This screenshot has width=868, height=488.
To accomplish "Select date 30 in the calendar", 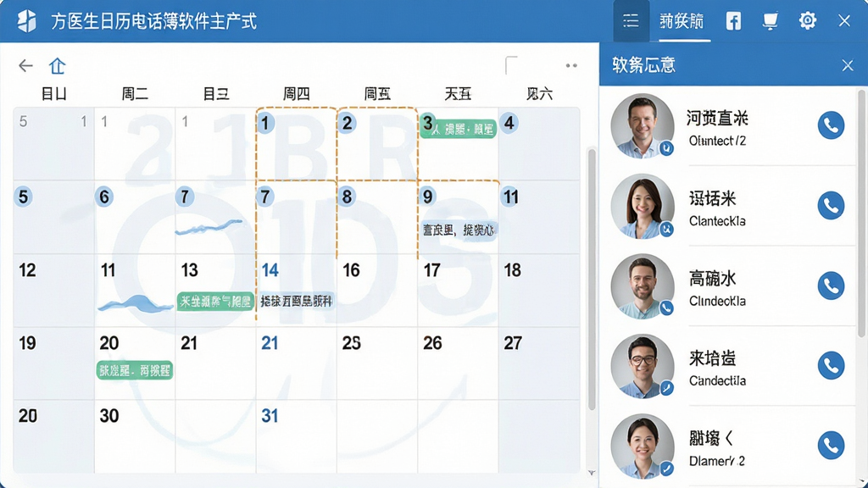I will pyautogui.click(x=109, y=416).
